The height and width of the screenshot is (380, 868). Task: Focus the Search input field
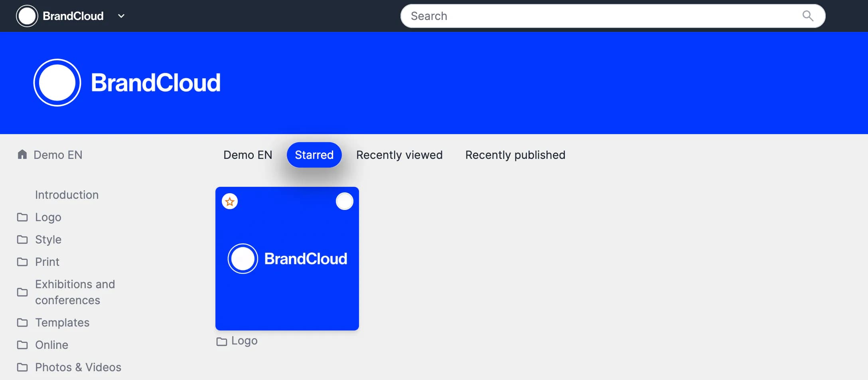tap(598, 16)
